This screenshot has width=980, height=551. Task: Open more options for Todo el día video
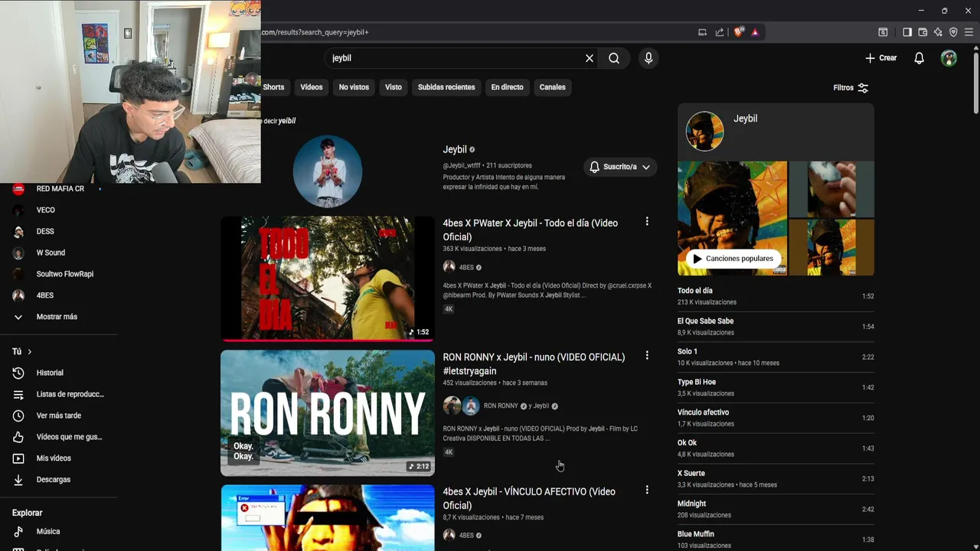point(647,221)
